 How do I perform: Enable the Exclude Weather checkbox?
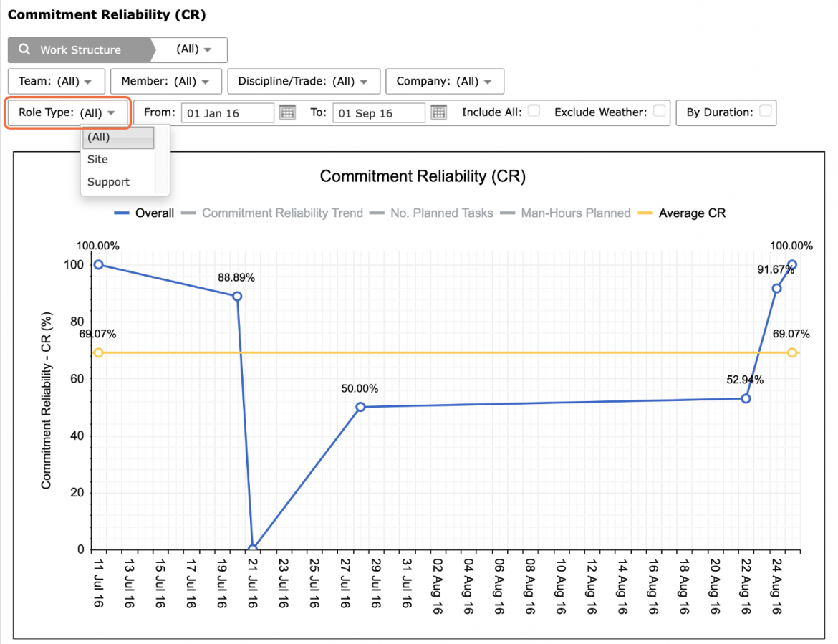[660, 110]
